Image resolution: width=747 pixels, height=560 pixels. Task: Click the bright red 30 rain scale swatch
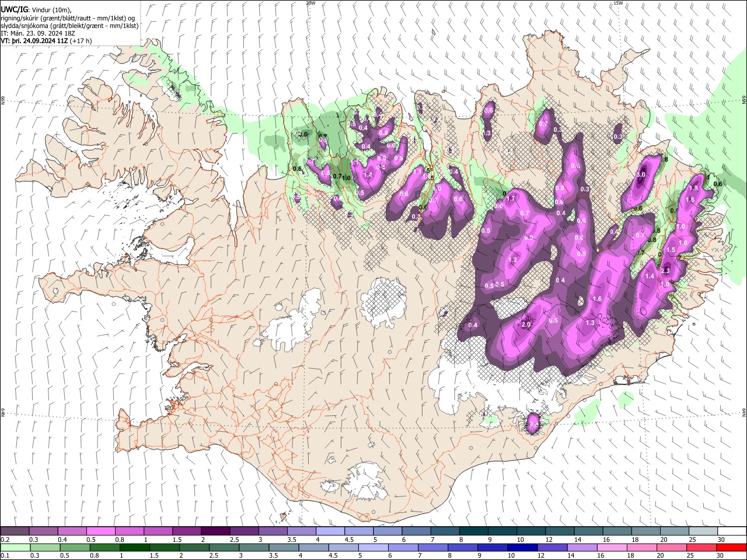tap(731, 548)
